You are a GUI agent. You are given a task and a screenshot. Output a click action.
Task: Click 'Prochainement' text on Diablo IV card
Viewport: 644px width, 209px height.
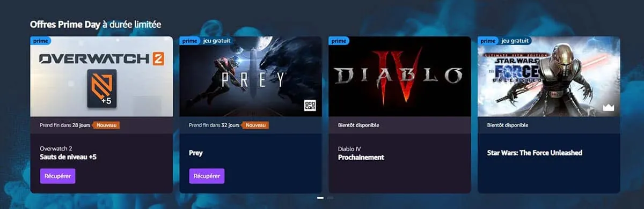click(361, 158)
